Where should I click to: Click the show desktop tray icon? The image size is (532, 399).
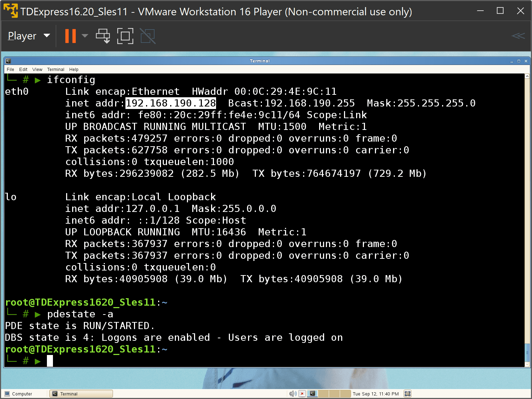pos(408,394)
